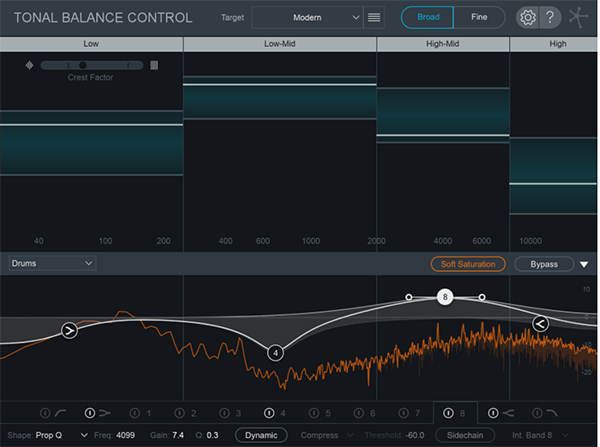Viewport: 600px width, 447px height.
Task: Select band number 6 label
Action: (x=373, y=413)
